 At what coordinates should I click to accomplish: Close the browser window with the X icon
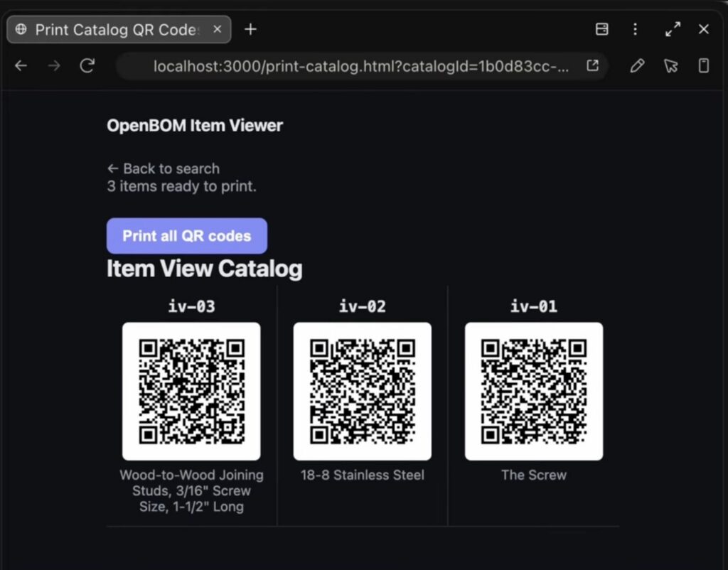pos(704,29)
